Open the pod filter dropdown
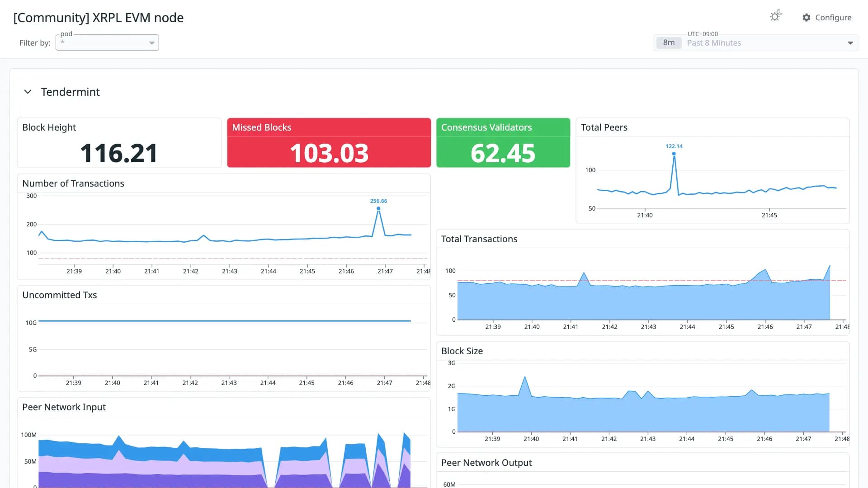Viewport: 868px width, 488px height. [107, 42]
